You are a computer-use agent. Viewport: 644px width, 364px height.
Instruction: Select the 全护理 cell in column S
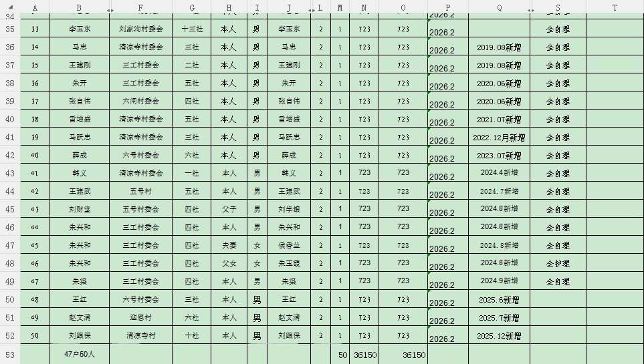[558, 263]
